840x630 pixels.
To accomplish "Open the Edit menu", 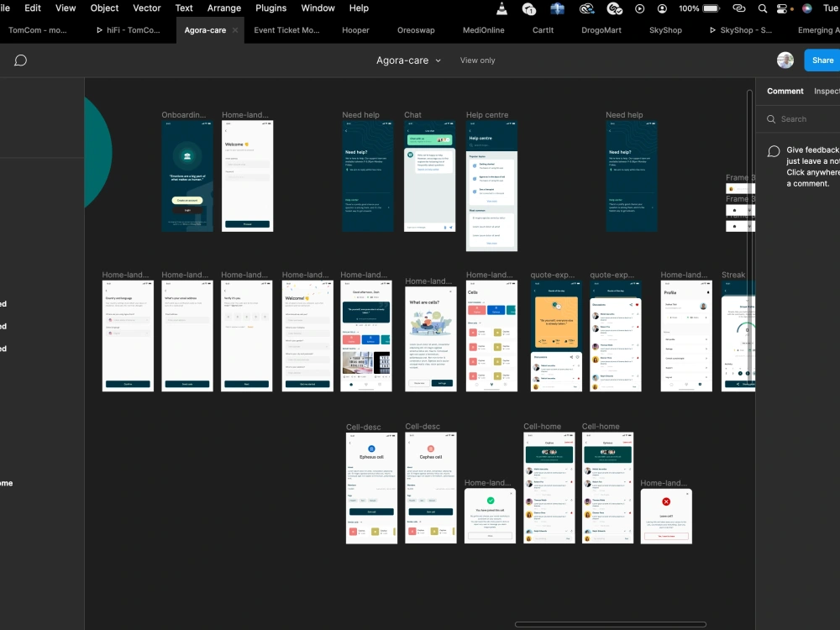I will [x=33, y=8].
